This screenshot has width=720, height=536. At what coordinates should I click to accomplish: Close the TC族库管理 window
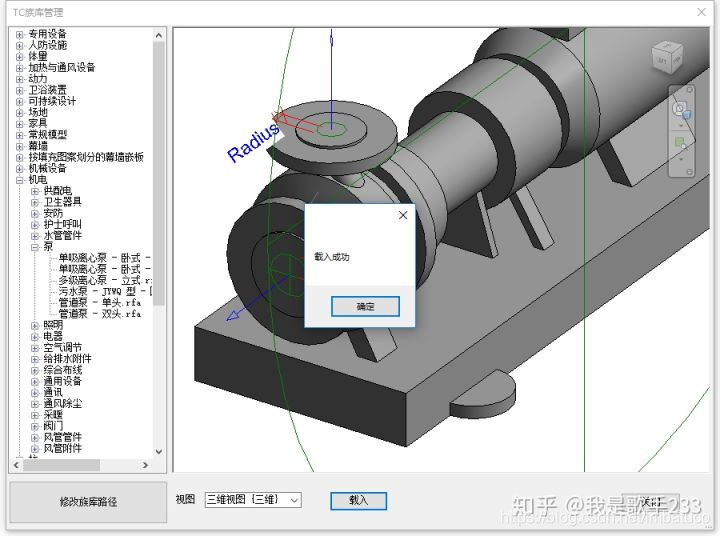(x=701, y=12)
